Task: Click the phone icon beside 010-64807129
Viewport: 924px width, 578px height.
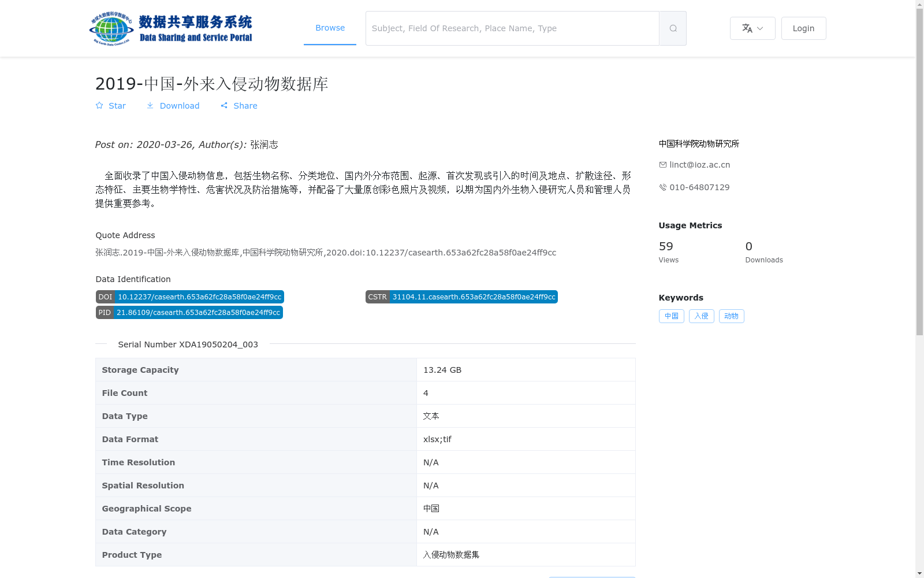Action: 662,187
